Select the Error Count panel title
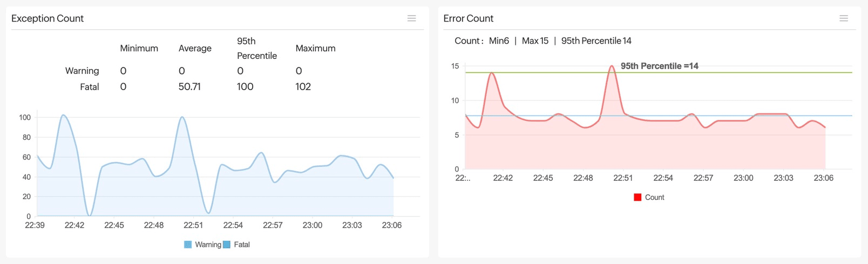868x264 pixels. [x=468, y=18]
